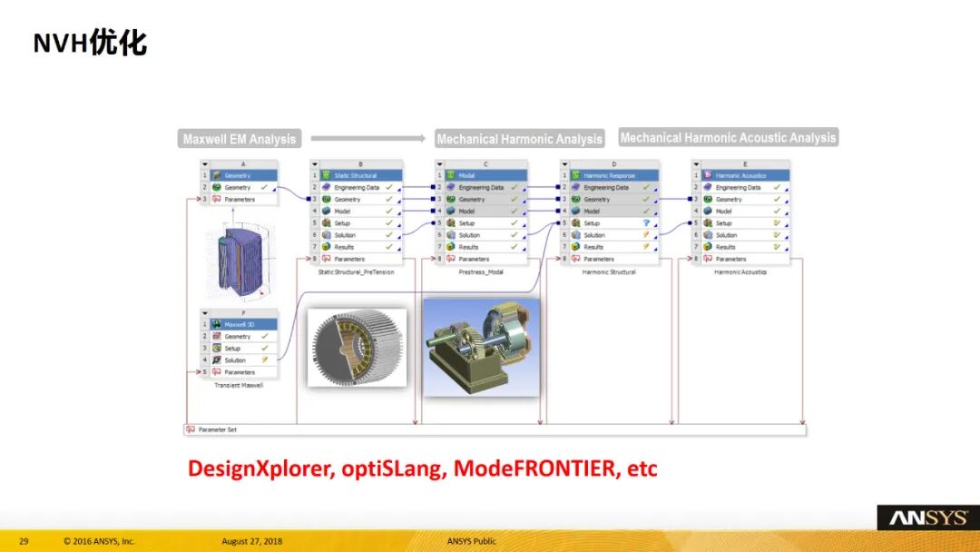
Task: Open the Solution cell icon in Transient Maxwell
Action: [x=217, y=360]
